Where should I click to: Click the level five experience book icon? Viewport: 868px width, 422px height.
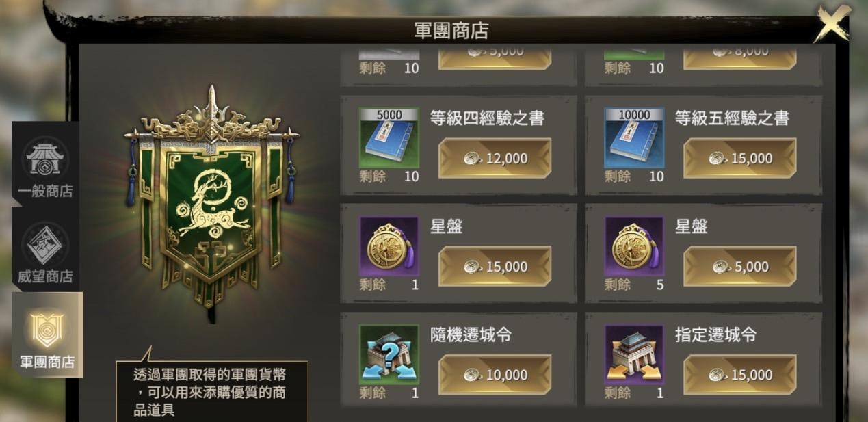click(634, 137)
